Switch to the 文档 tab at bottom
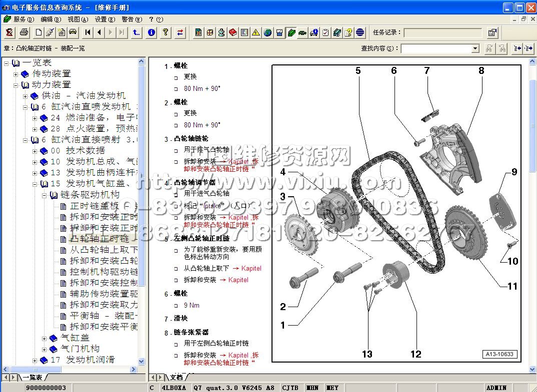 (176, 377)
